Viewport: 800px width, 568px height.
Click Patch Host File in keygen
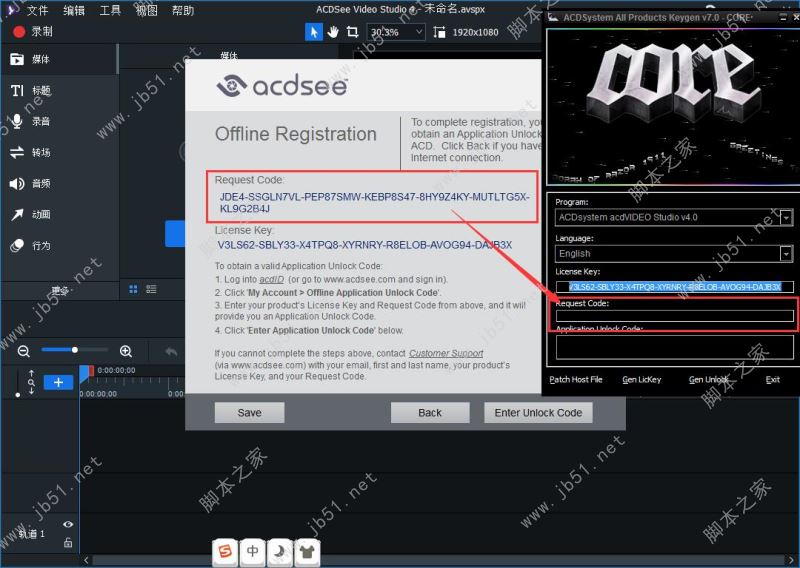pyautogui.click(x=576, y=379)
